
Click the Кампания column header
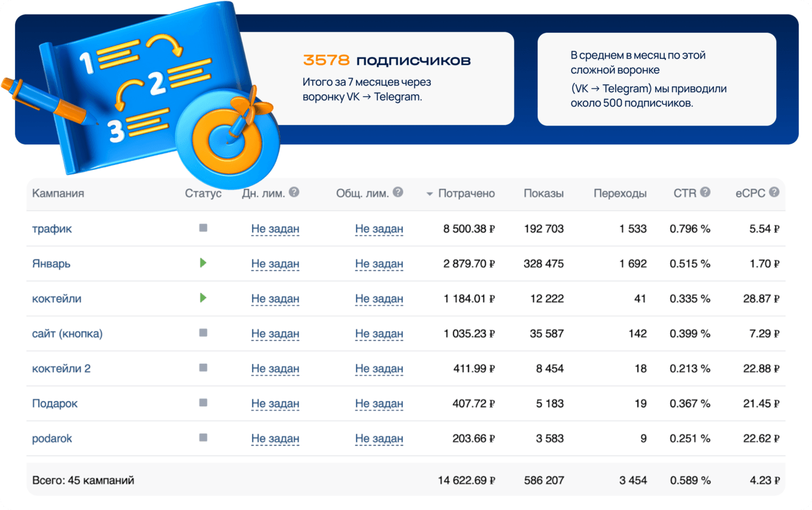[58, 193]
